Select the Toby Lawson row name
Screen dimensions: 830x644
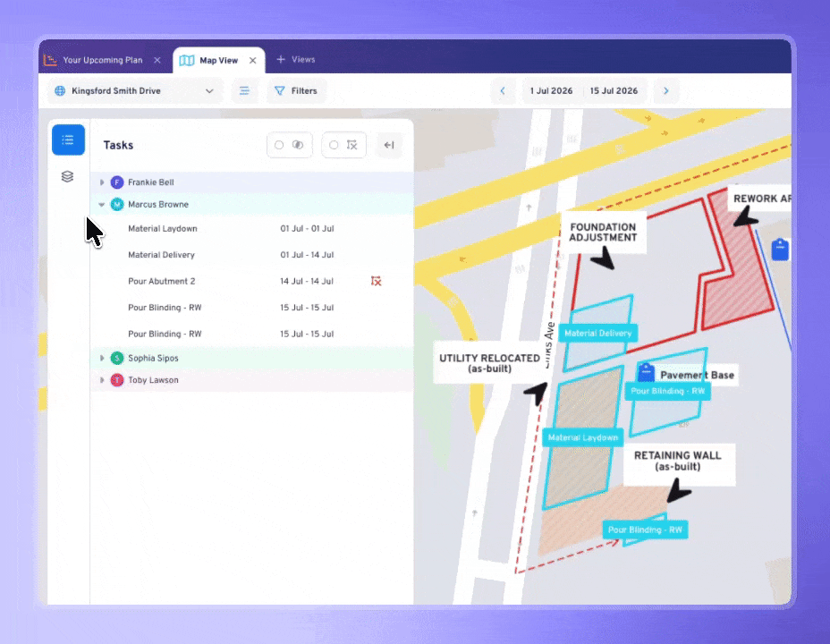[x=153, y=380]
